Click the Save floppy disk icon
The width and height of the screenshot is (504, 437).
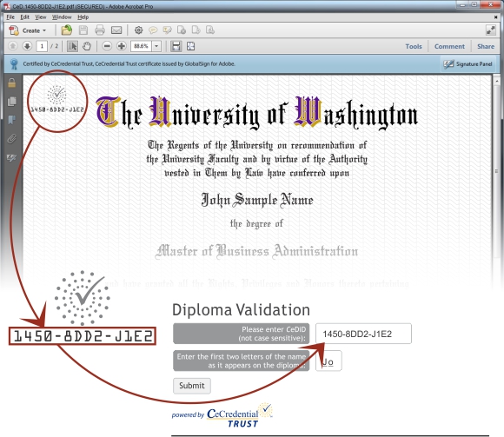(x=83, y=30)
